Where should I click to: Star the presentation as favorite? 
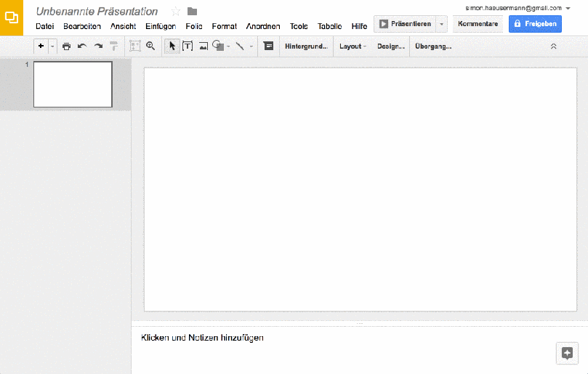pyautogui.click(x=175, y=11)
